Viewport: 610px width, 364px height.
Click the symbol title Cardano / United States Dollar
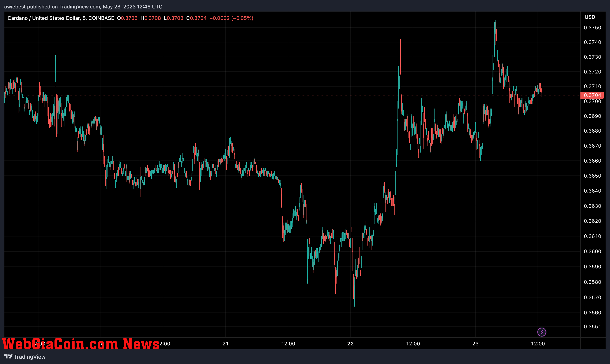coord(44,18)
